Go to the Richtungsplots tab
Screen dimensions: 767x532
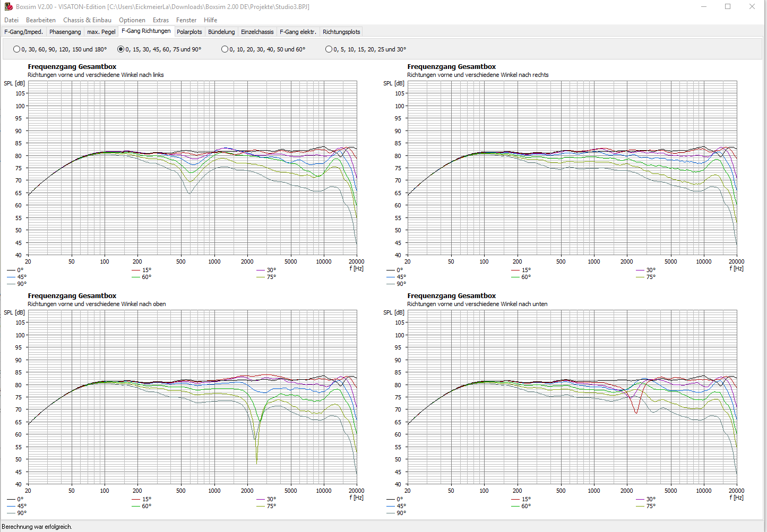(x=341, y=32)
